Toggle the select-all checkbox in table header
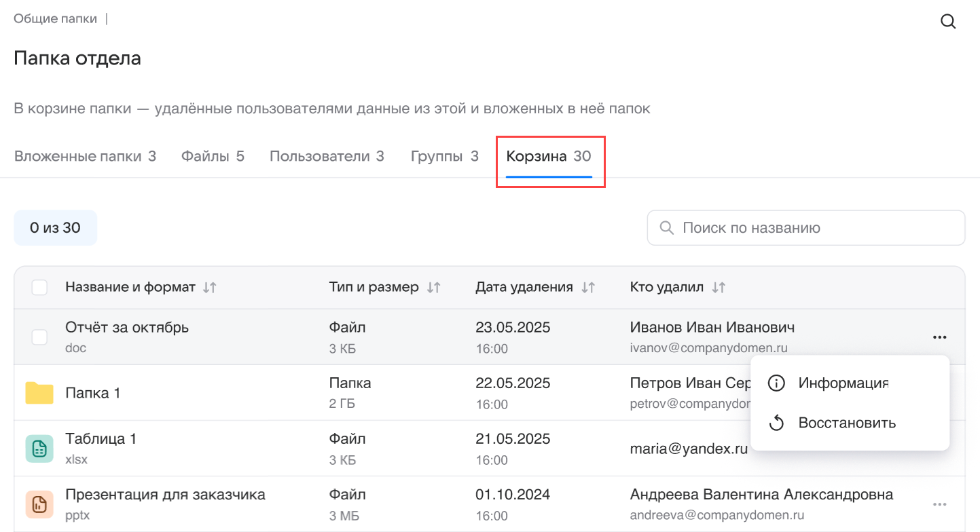Viewport: 980px width, 532px height. (x=39, y=288)
